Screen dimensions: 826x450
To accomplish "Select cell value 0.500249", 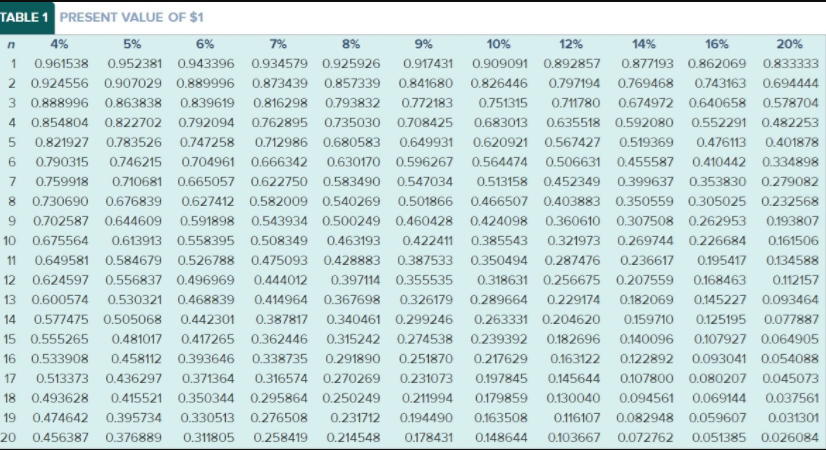I will tap(351, 221).
